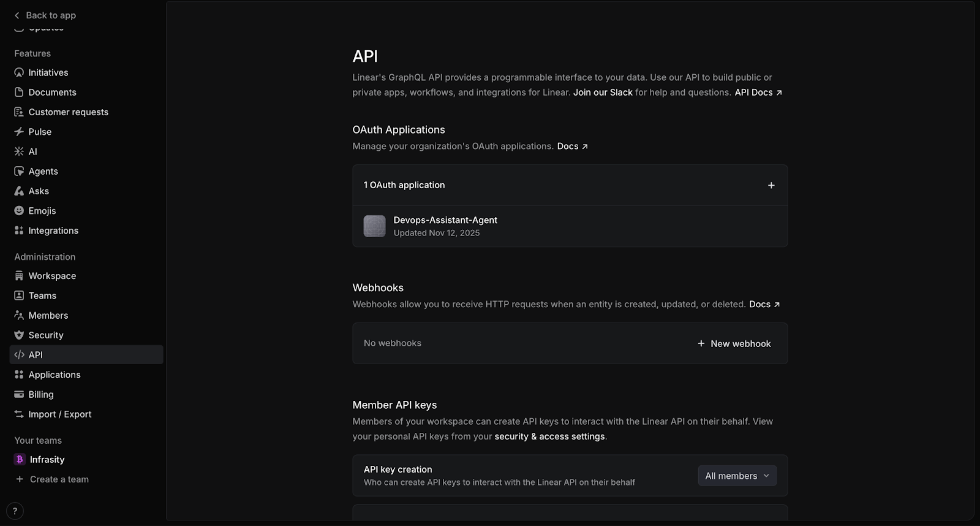Click the plus icon beside Create a team

click(20, 479)
